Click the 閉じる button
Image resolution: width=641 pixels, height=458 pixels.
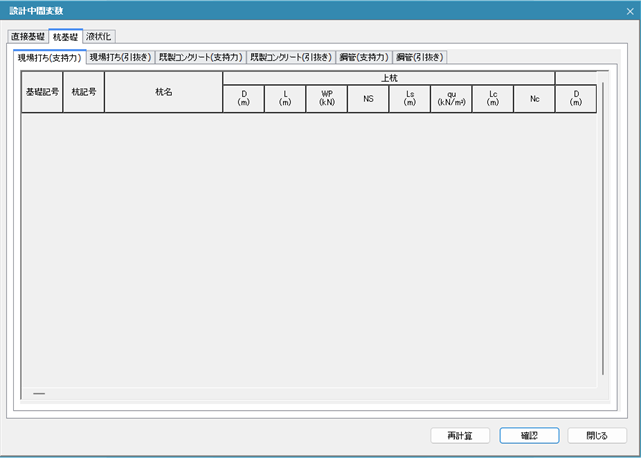[x=596, y=435]
